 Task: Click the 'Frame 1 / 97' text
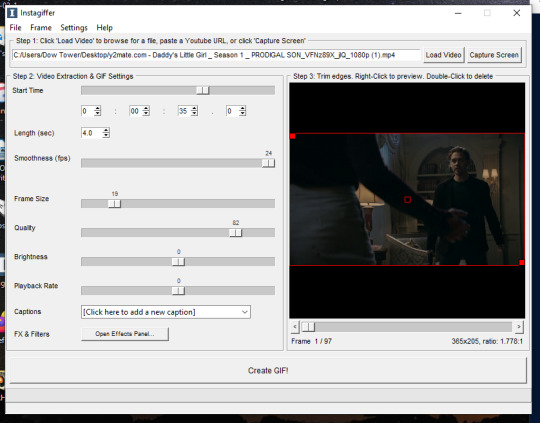pyautogui.click(x=311, y=341)
